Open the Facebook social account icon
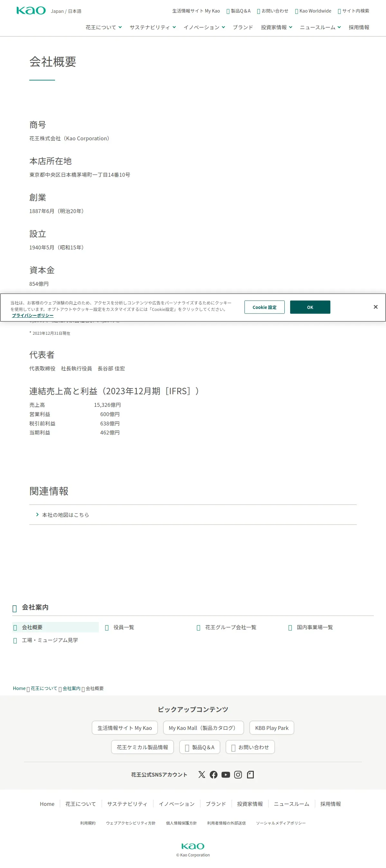Viewport: 386px width, 868px height. tap(214, 774)
